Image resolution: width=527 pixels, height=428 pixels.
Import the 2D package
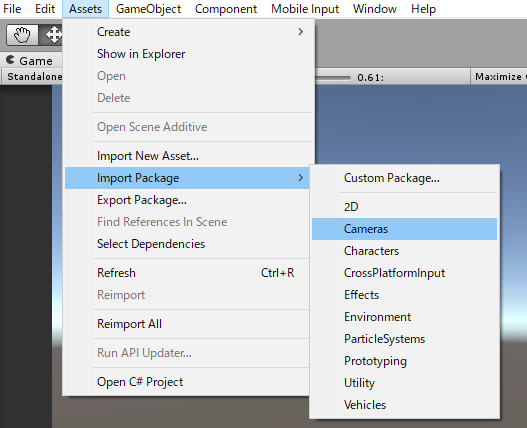coord(404,207)
